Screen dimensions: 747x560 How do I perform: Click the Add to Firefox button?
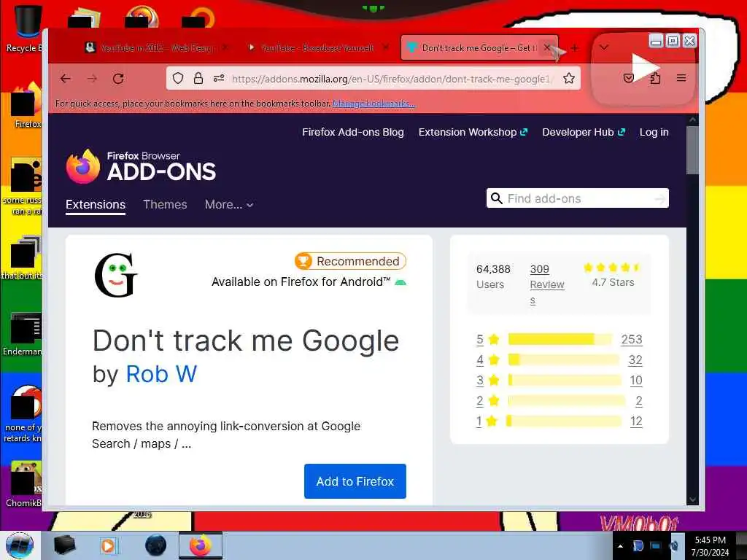355,481
